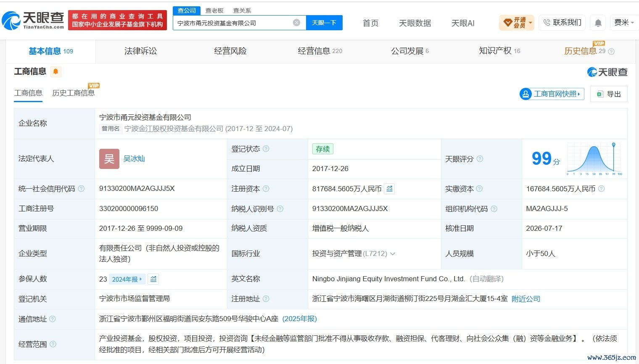The image size is (639, 364).
Task: Show help for 登记状态
Action: click(x=266, y=149)
